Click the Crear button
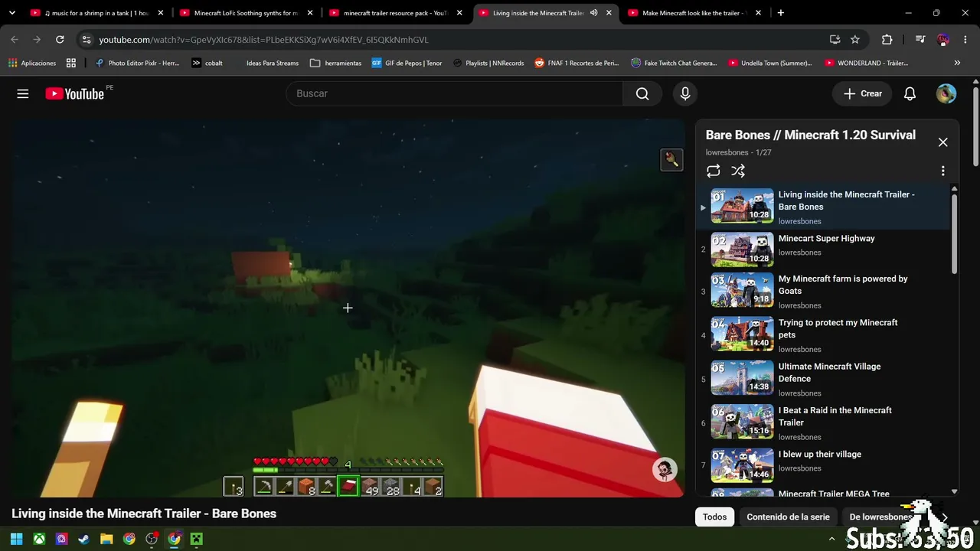 [863, 93]
